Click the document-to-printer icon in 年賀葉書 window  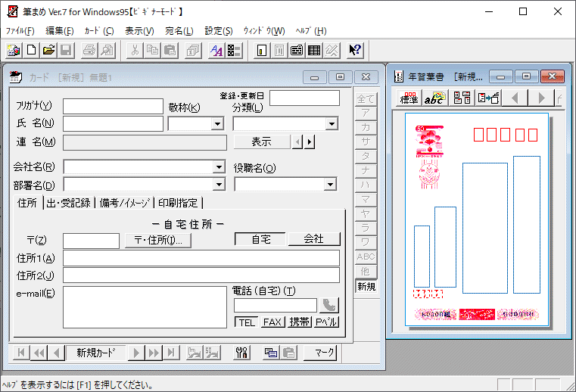[x=488, y=98]
